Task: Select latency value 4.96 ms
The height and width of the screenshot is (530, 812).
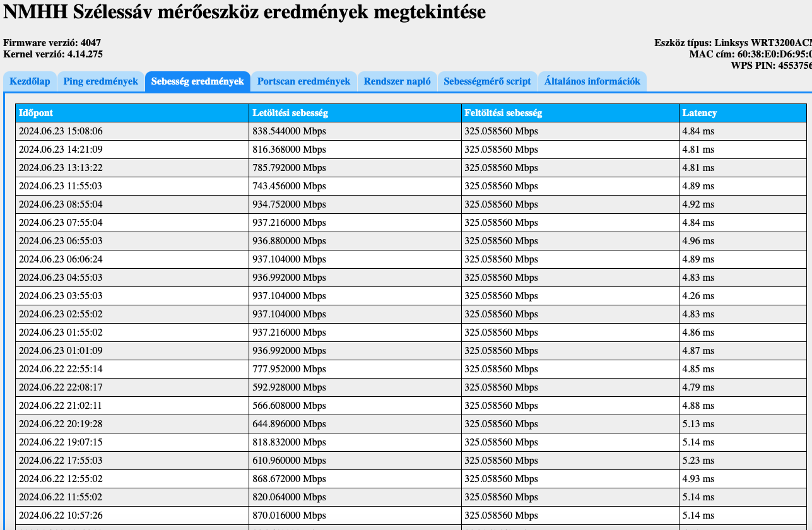Action: [x=698, y=241]
